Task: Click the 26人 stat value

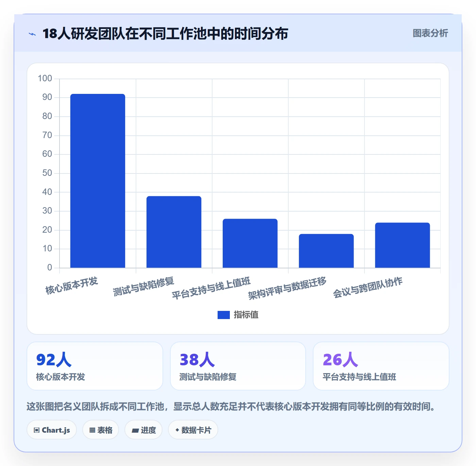Action: coord(340,360)
